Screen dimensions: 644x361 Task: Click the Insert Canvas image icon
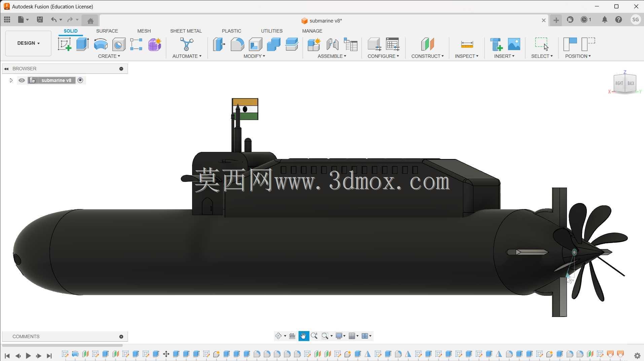[x=514, y=44]
